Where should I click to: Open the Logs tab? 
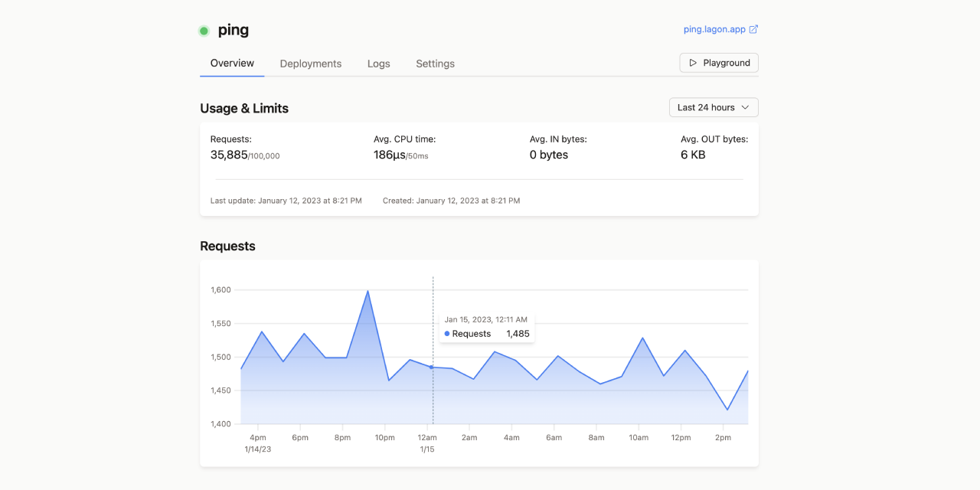pos(379,64)
